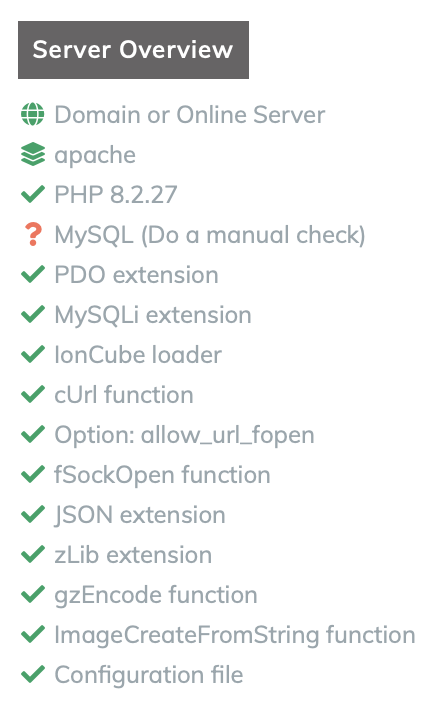Click the layers stack icon beside apache
This screenshot has width=438, height=722.
tap(33, 154)
